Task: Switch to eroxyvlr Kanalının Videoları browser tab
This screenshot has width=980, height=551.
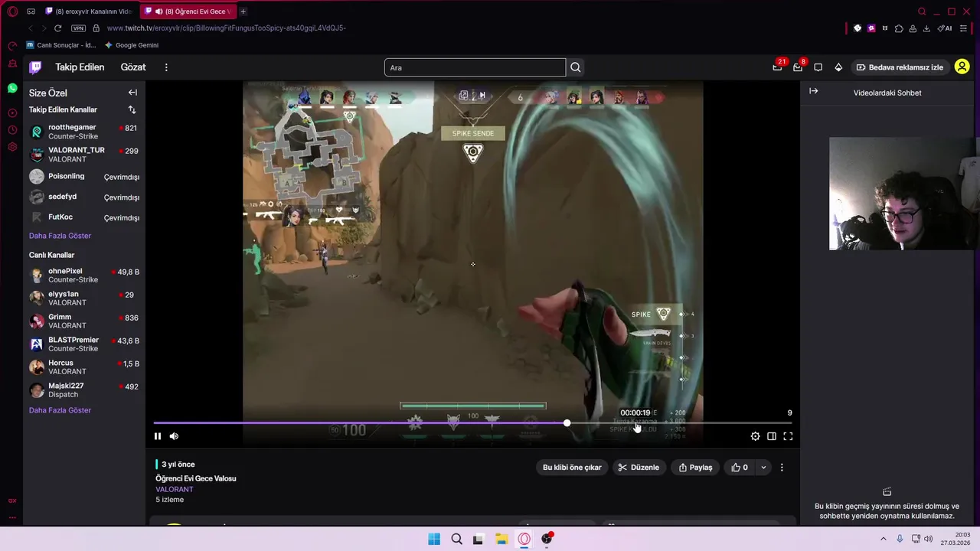Action: click(88, 11)
